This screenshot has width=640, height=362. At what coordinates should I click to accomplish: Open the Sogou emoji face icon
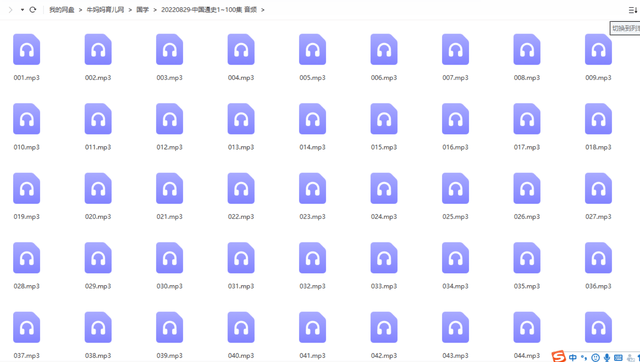pos(596,358)
